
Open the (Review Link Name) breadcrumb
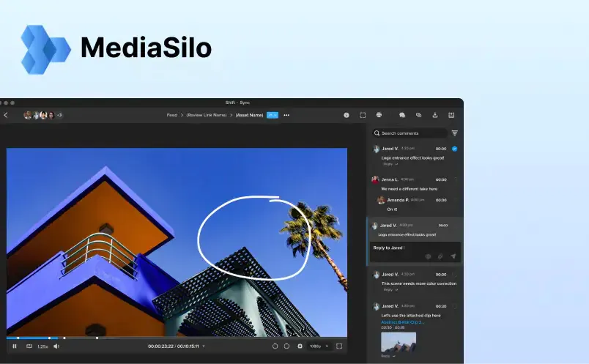tap(207, 115)
